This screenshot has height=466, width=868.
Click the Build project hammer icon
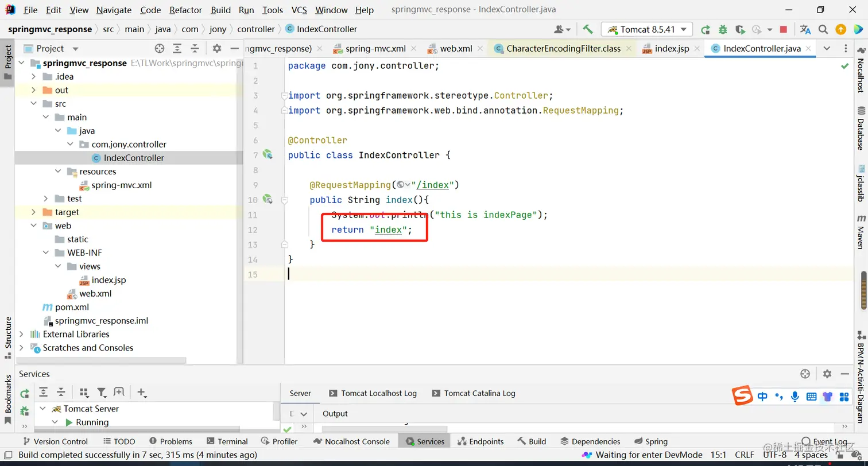click(x=587, y=29)
